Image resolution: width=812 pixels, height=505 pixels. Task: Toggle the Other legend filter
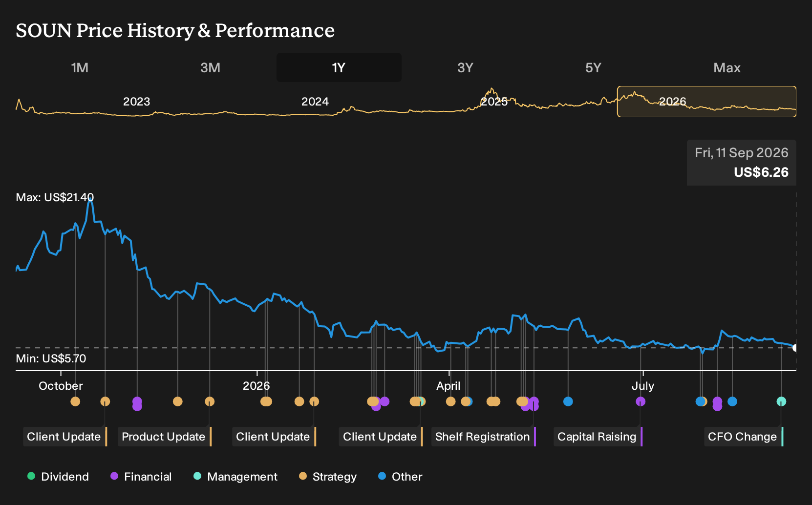pos(400,477)
